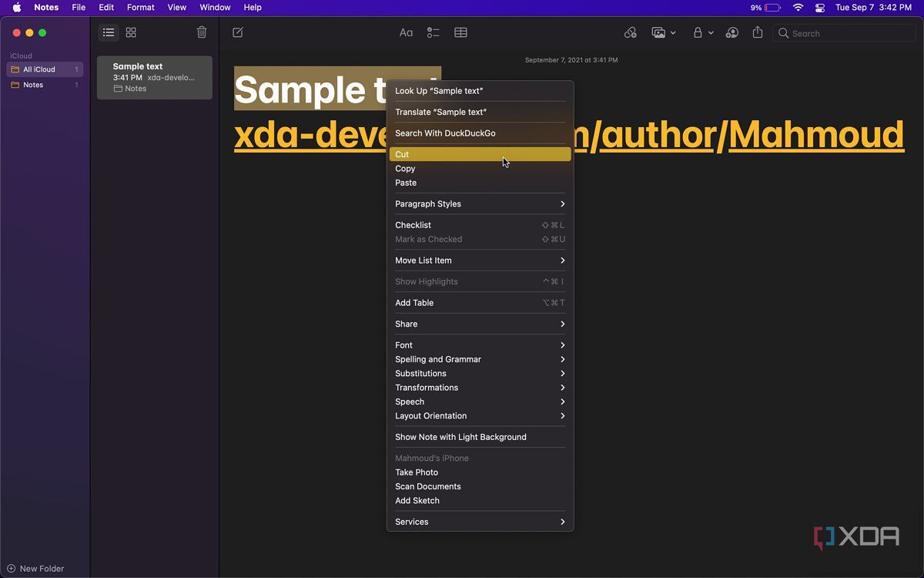The width and height of the screenshot is (924, 578).
Task: Switch to gallery view
Action: coord(131,32)
